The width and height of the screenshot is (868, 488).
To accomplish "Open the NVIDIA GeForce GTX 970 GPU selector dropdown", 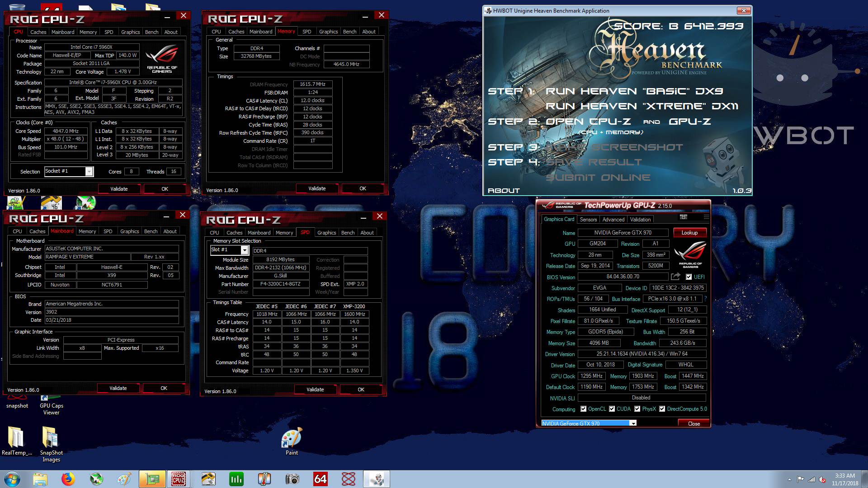I will click(x=633, y=423).
